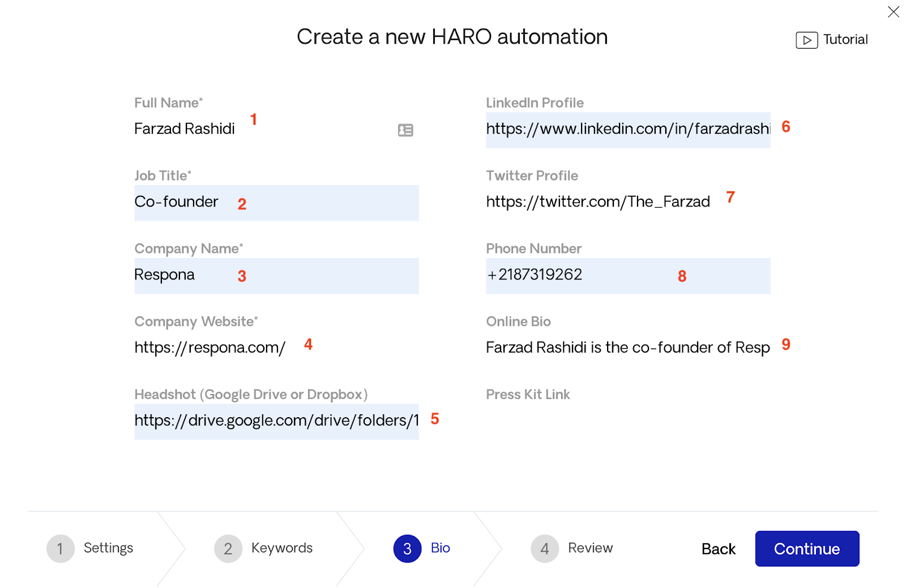Edit the Full Name field

(276, 130)
